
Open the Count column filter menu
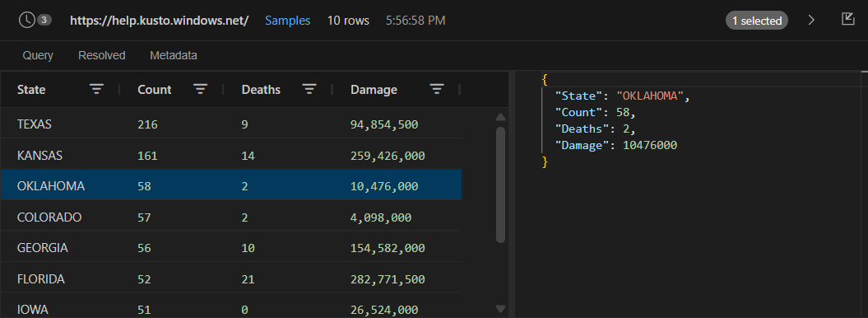coord(200,89)
